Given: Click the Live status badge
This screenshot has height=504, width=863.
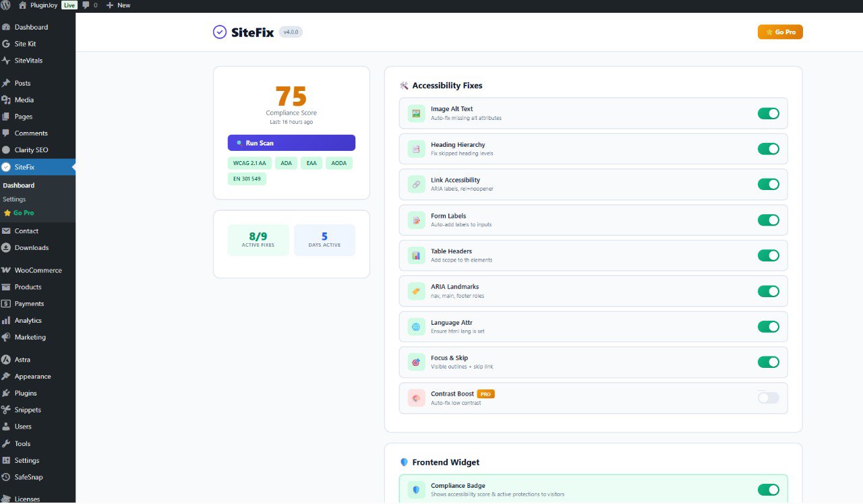Looking at the screenshot, I should tap(69, 5).
